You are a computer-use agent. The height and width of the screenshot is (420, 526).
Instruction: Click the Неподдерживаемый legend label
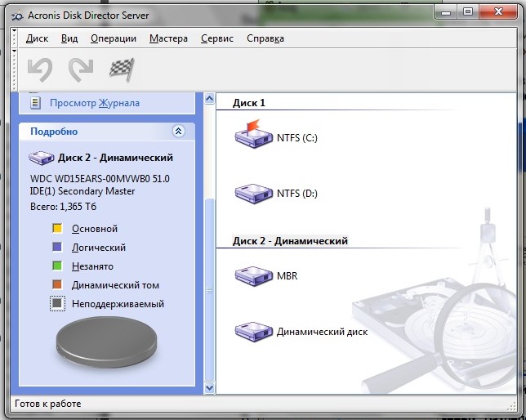(118, 304)
